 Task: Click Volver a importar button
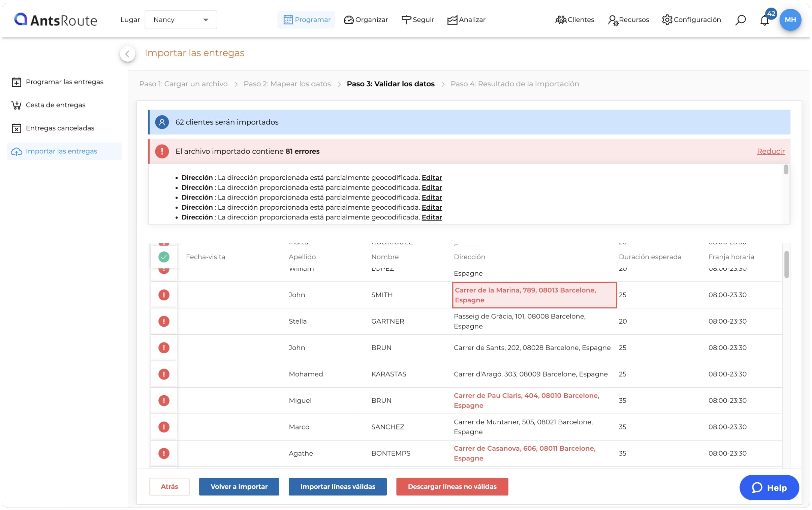[x=239, y=487]
